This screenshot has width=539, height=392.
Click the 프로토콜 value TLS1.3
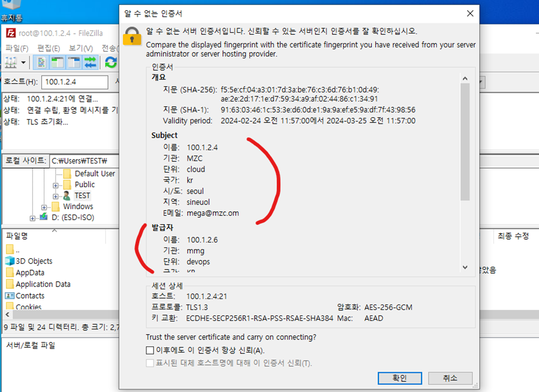coord(197,307)
